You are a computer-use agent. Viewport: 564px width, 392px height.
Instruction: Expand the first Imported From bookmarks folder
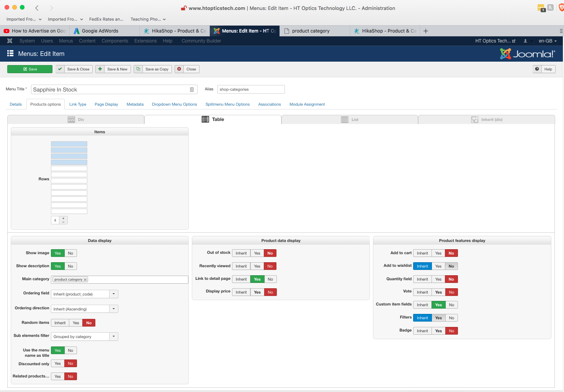(x=24, y=19)
